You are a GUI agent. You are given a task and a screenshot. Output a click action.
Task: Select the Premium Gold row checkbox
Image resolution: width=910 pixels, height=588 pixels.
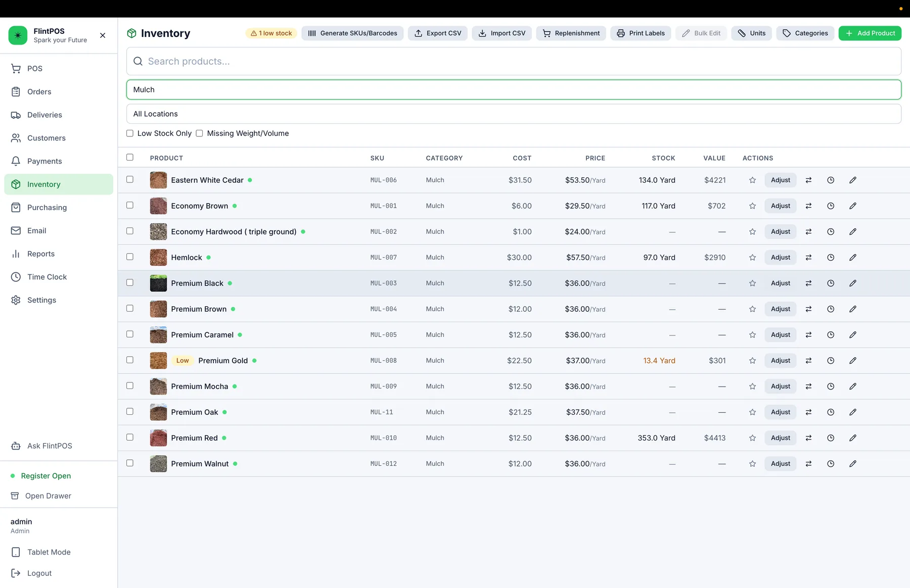(130, 360)
